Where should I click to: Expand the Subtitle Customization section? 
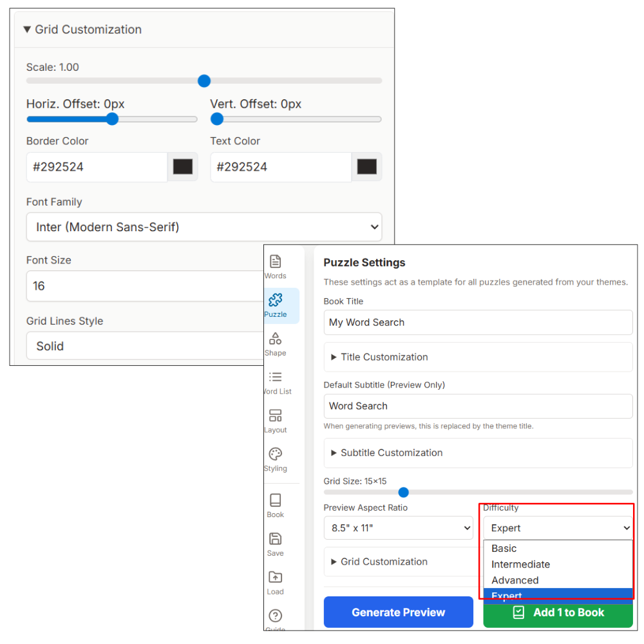click(x=391, y=453)
